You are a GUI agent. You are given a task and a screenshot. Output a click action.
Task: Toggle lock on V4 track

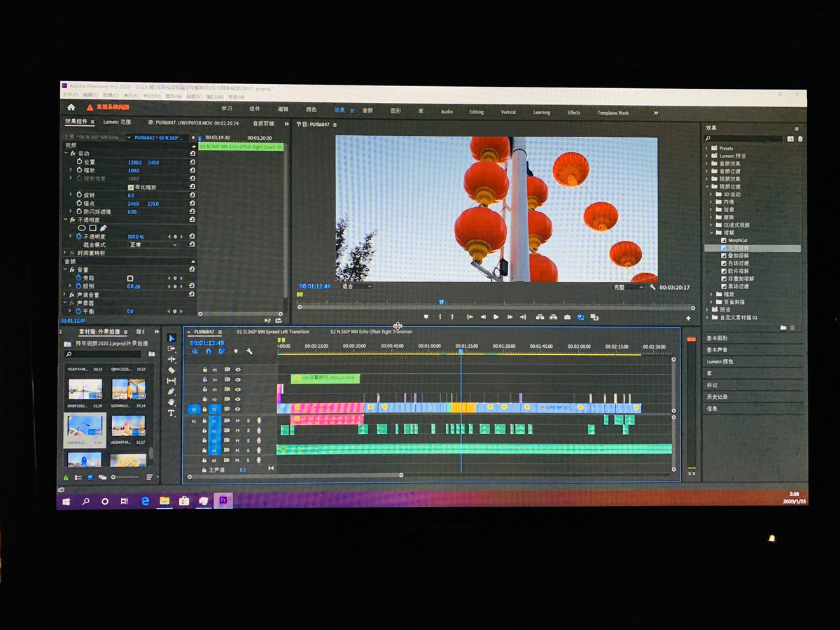pos(205,379)
